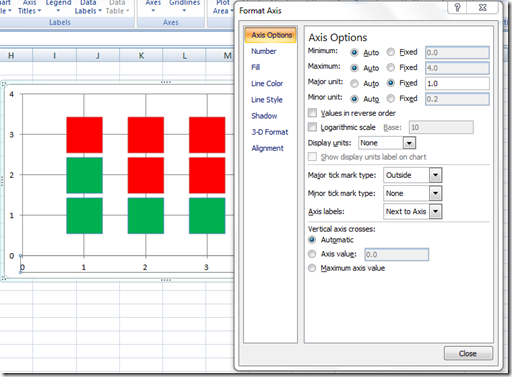Select the 3-D Format category
The width and height of the screenshot is (512, 377).
pos(270,132)
